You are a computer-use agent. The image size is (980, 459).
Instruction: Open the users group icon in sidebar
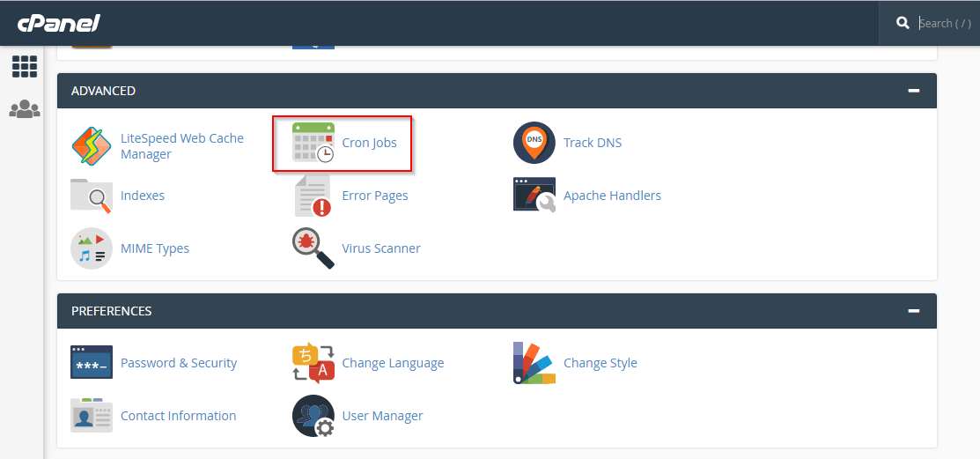[25, 109]
